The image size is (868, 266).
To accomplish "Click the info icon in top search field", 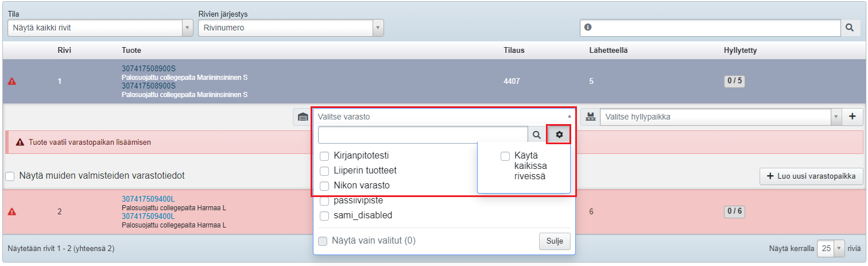I will tap(587, 27).
